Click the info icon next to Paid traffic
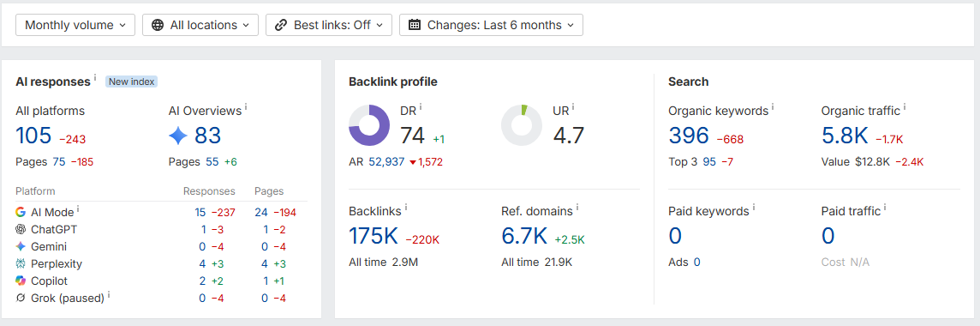 coord(885,208)
